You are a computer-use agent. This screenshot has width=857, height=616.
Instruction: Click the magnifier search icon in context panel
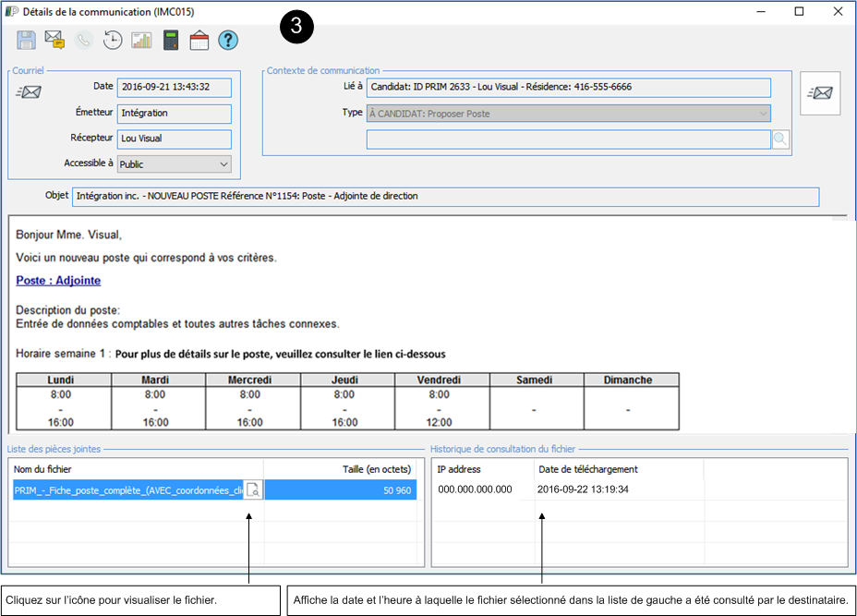(781, 139)
